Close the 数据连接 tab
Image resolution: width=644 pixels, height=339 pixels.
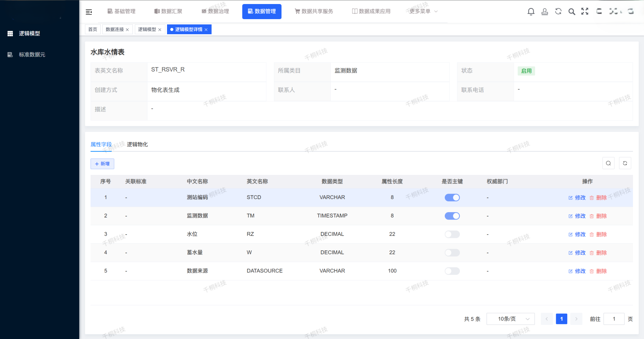click(x=127, y=30)
